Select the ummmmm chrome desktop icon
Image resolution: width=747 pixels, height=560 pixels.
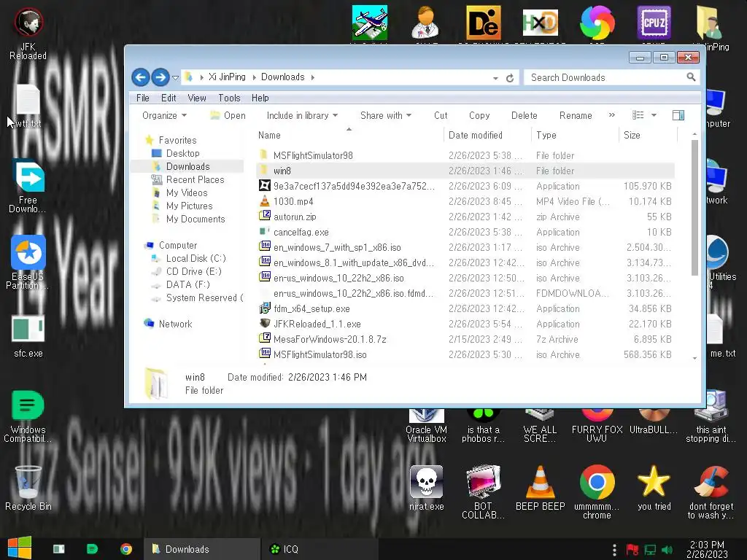click(x=597, y=492)
